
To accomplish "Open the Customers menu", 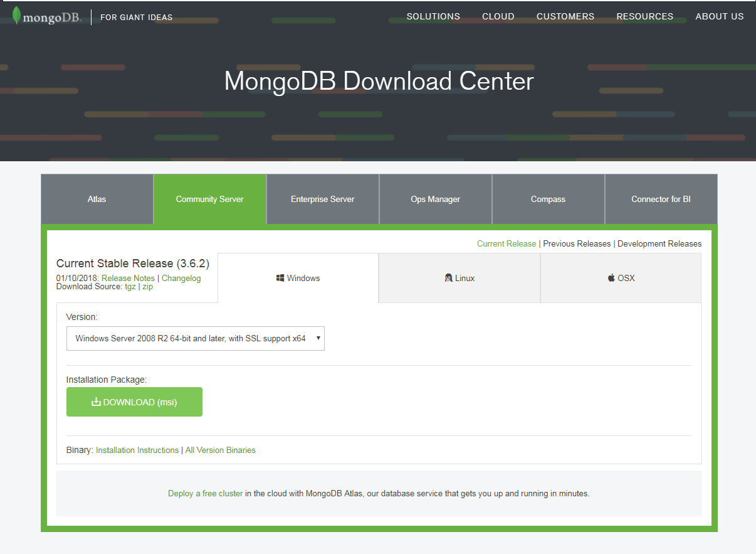I will [565, 17].
